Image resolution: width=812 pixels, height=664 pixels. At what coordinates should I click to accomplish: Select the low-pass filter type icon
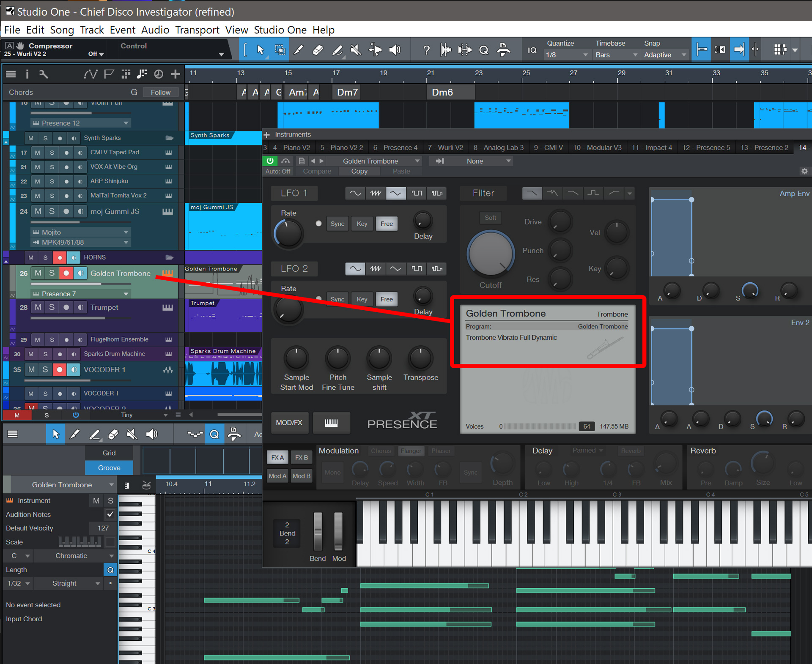[532, 193]
